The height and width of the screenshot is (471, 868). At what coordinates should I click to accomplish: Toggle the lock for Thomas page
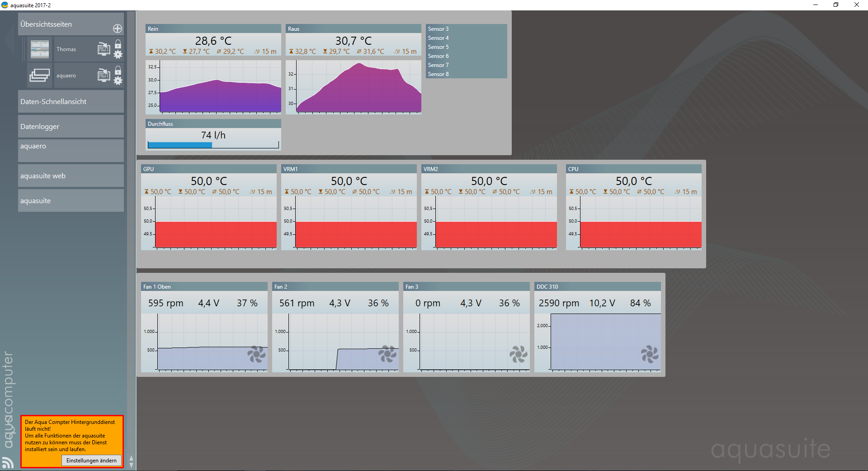(118, 44)
